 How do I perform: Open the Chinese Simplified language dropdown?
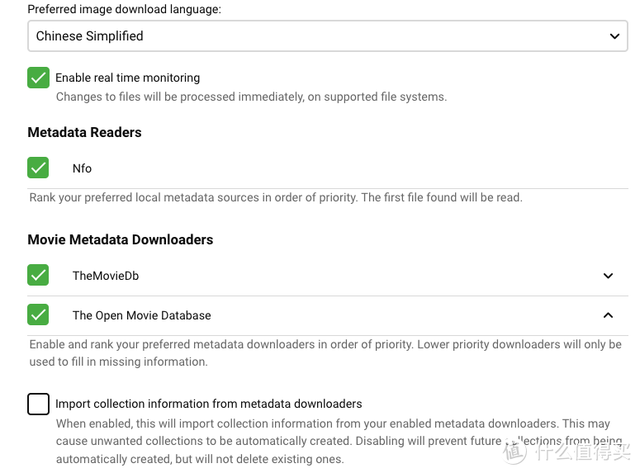(x=327, y=36)
